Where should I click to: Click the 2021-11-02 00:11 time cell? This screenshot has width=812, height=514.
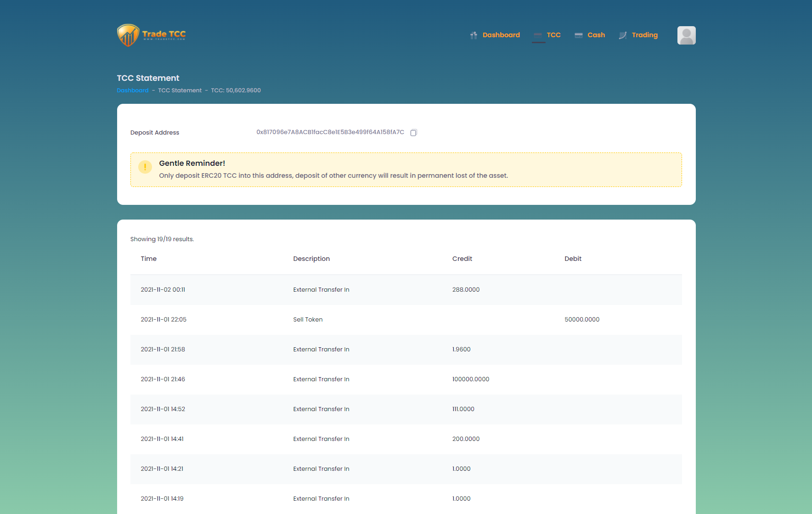click(163, 290)
